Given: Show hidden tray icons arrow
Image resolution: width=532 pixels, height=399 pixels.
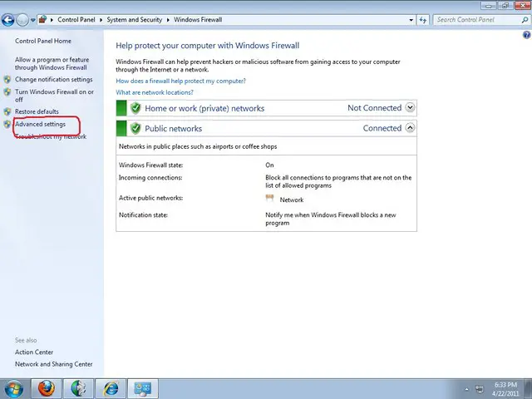Looking at the screenshot, I should tap(466, 389).
